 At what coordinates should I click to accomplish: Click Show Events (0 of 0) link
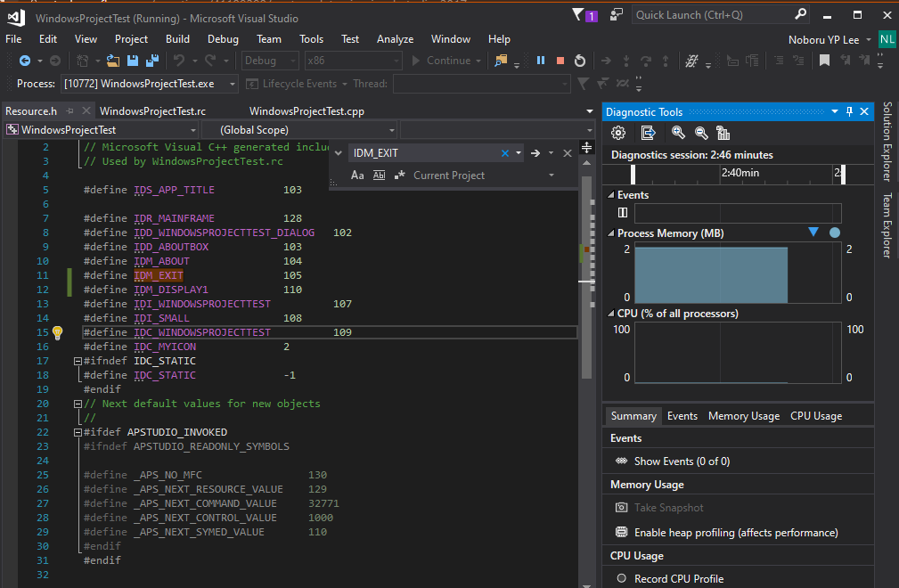click(682, 461)
